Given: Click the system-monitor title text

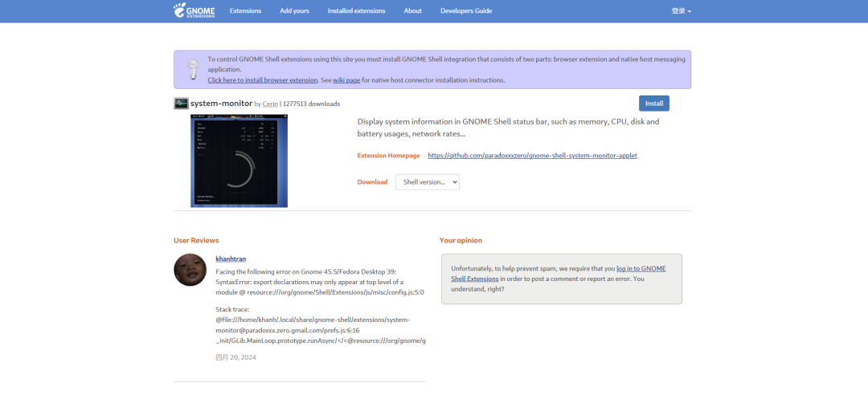Looking at the screenshot, I should (222, 104).
